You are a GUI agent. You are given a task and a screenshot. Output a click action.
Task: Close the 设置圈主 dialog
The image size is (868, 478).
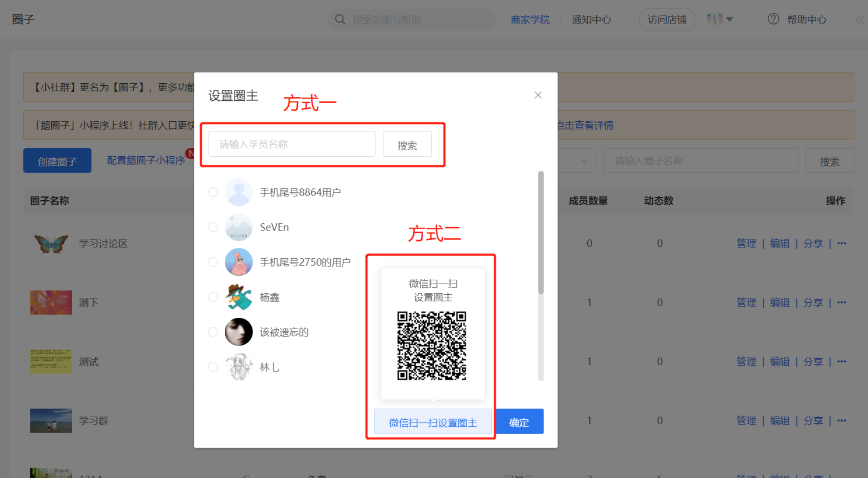(x=538, y=95)
